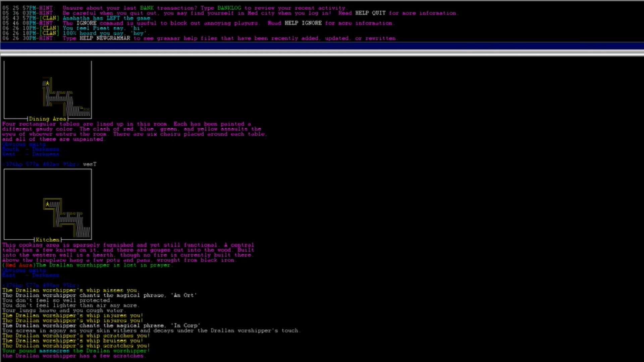This screenshot has width=644, height=362.
Task: Click the Dining Area map title label
Action: tap(48, 119)
